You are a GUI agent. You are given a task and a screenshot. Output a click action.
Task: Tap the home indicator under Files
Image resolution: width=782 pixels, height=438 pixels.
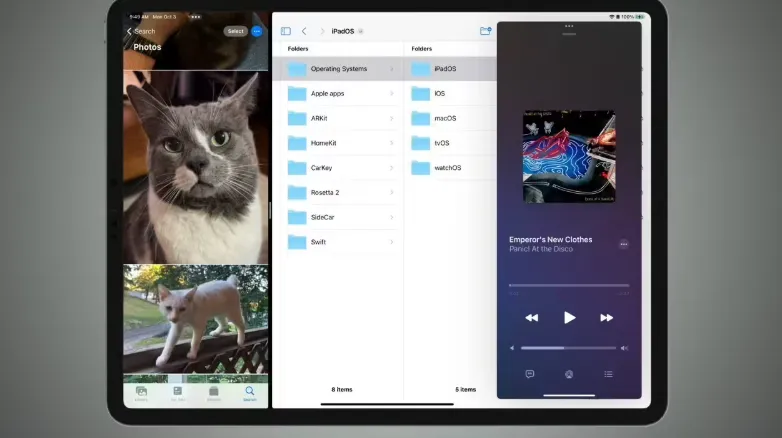click(x=387, y=404)
